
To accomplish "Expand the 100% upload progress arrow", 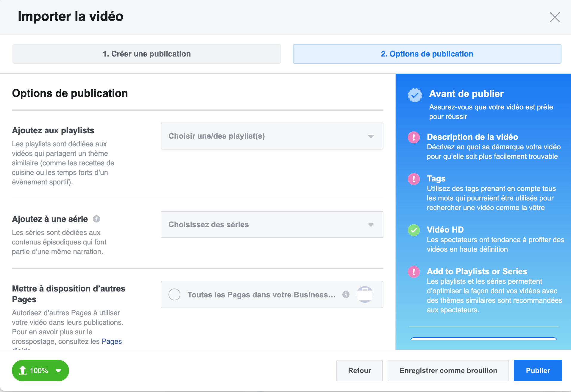I will point(58,371).
